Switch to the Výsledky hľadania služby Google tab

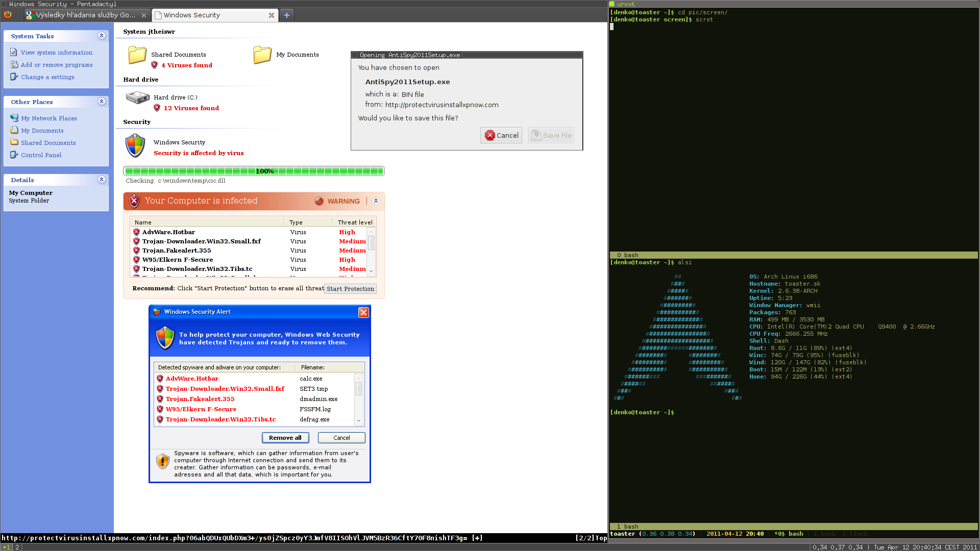(86, 15)
